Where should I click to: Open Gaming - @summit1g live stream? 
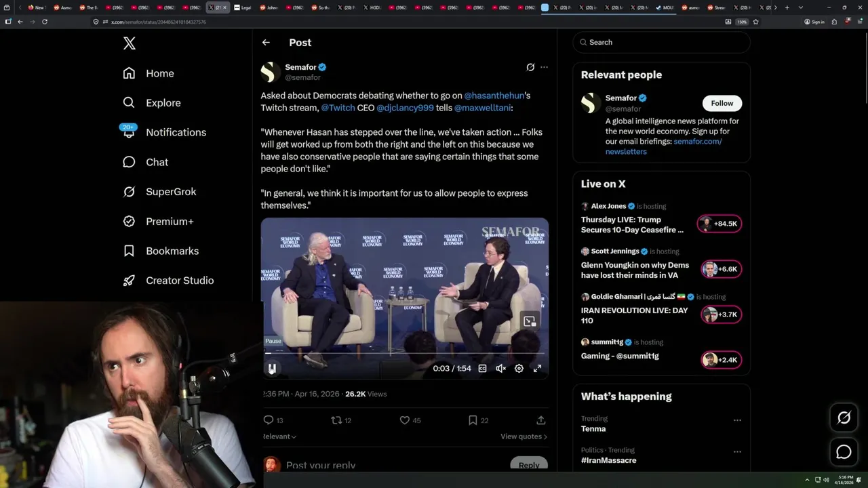[x=620, y=356]
